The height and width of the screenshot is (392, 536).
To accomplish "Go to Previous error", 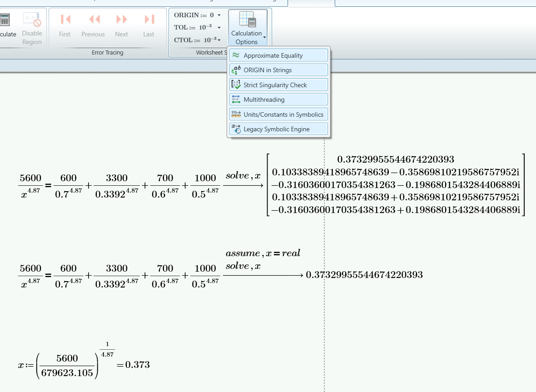I will tap(93, 20).
